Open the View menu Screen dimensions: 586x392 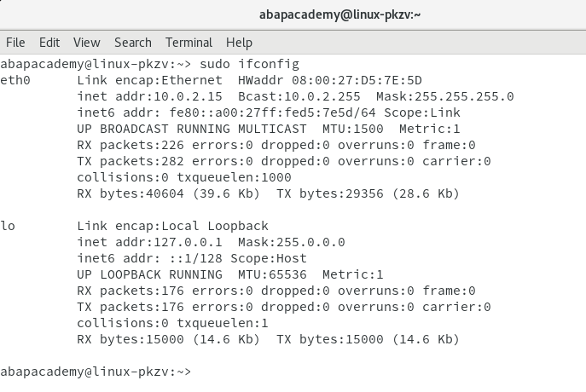[87, 43]
